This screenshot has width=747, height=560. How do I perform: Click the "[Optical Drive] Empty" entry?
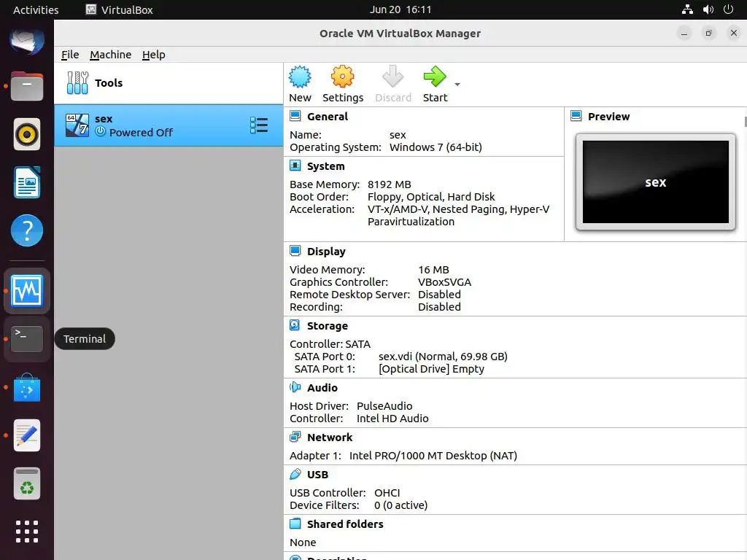pos(431,368)
